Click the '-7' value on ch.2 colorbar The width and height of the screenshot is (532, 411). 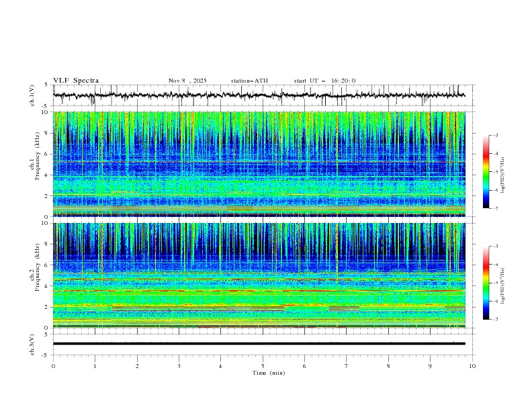[x=495, y=320]
